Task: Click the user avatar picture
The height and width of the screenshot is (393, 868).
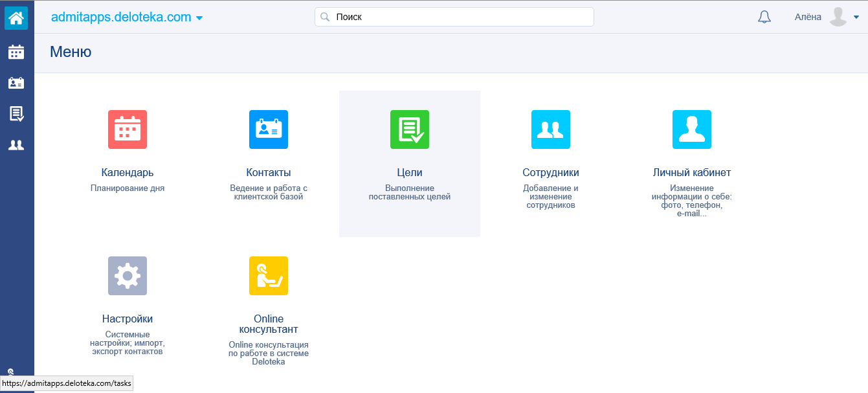Action: (838, 17)
